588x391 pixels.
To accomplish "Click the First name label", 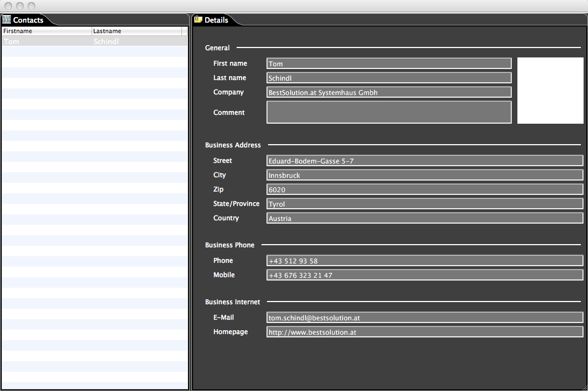I will point(230,64).
